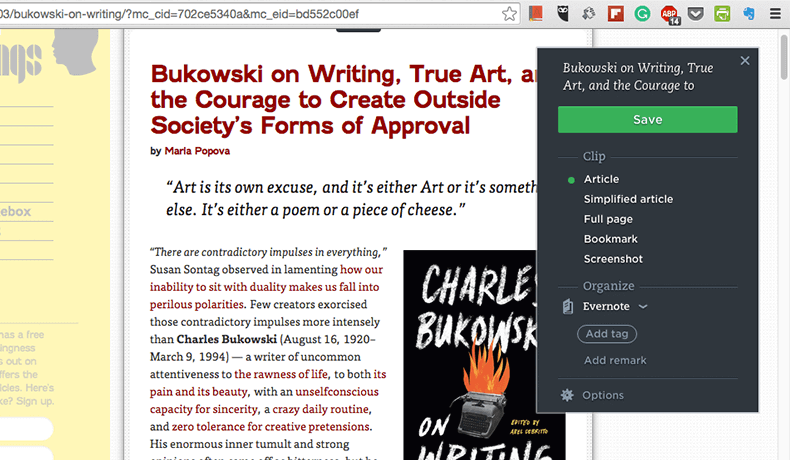Click the Options gear icon
The width and height of the screenshot is (790, 460).
[567, 395]
